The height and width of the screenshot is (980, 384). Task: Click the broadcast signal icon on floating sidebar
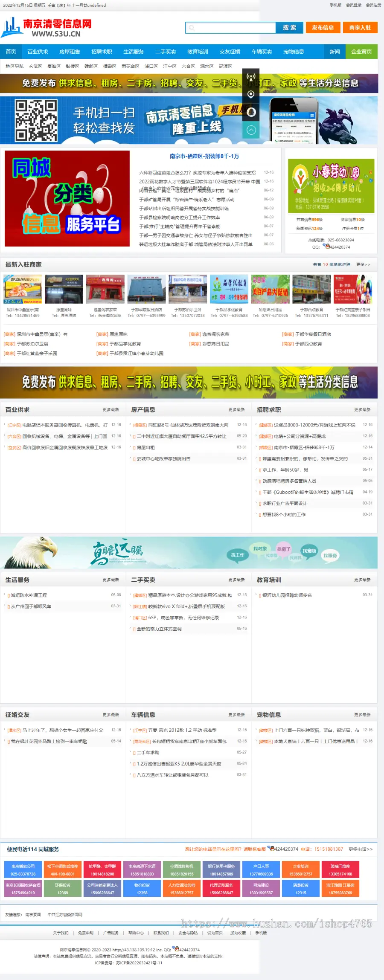tap(251, 78)
